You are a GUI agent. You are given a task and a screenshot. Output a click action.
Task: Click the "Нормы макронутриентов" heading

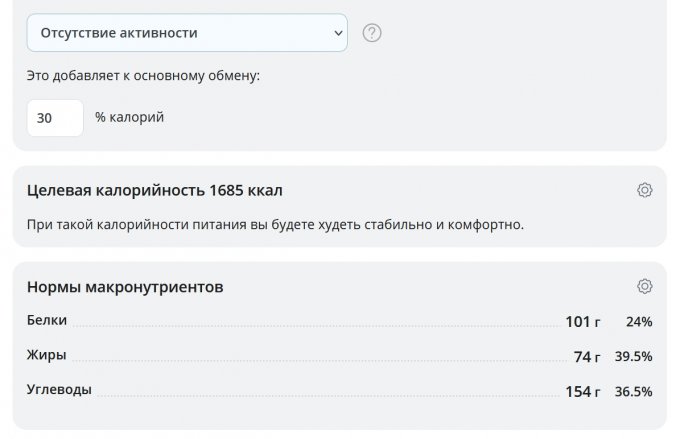click(125, 287)
